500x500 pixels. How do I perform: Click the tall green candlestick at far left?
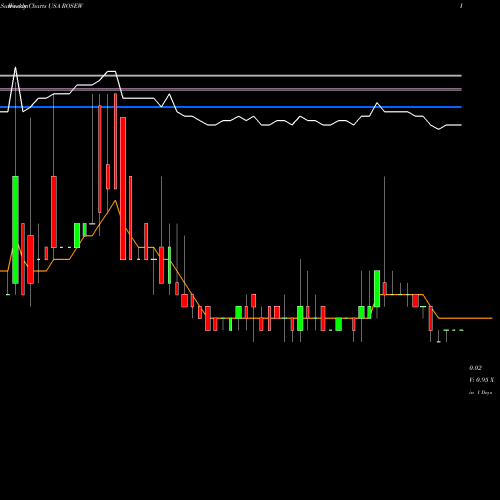point(15,230)
